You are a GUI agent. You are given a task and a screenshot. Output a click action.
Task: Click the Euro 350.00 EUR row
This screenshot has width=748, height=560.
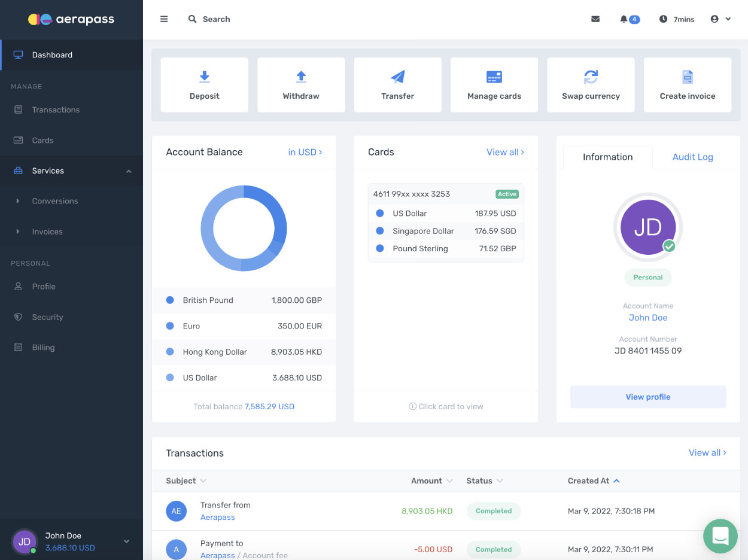(244, 326)
